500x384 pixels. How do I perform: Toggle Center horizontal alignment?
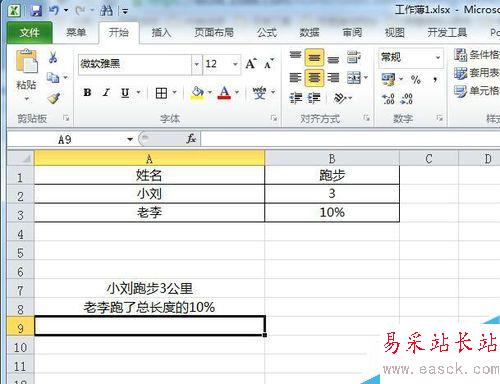(x=314, y=78)
